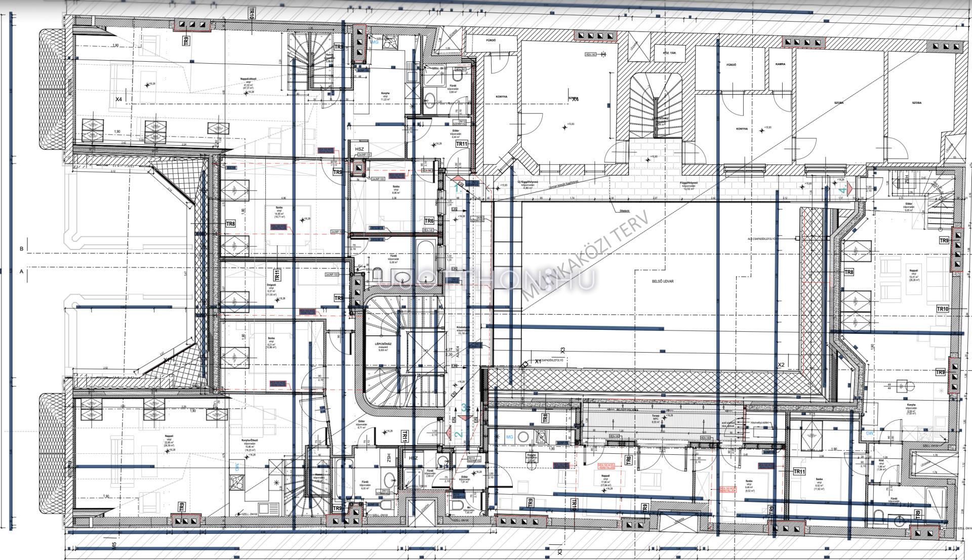Click the X2 marker near courtyard
The image size is (972, 560).
[x=781, y=364]
